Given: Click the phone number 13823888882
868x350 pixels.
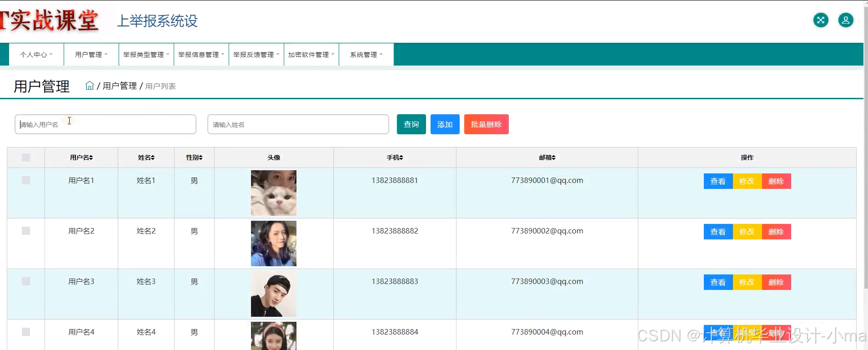Looking at the screenshot, I should [395, 231].
